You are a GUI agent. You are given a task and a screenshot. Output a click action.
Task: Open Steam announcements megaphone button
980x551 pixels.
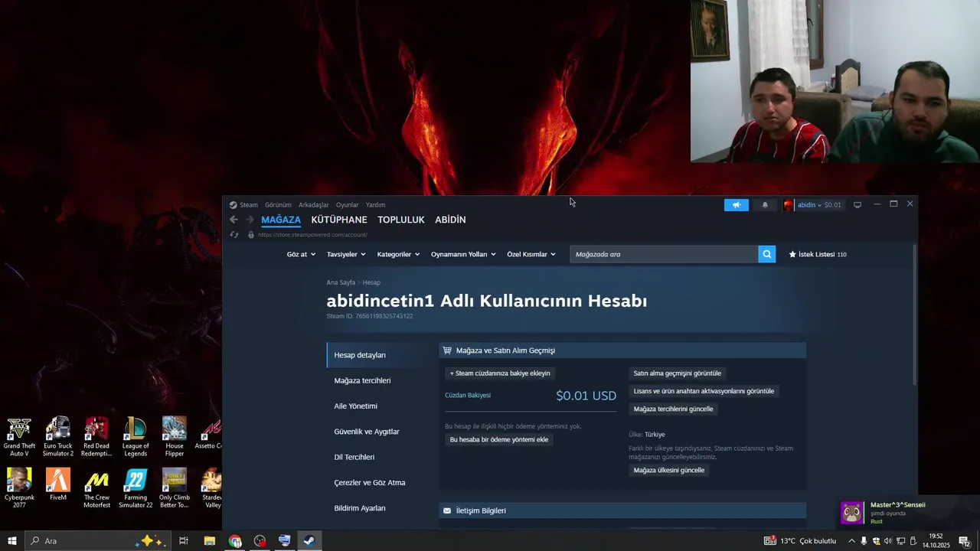(737, 205)
